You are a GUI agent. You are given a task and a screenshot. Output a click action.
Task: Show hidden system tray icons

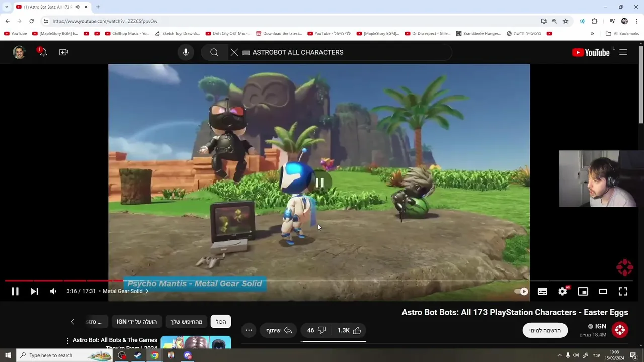559,355
